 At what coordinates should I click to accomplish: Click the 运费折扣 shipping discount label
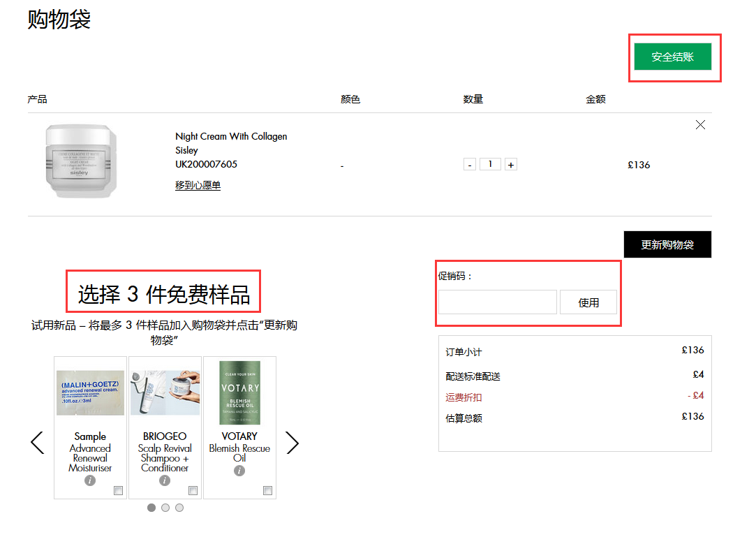(464, 397)
